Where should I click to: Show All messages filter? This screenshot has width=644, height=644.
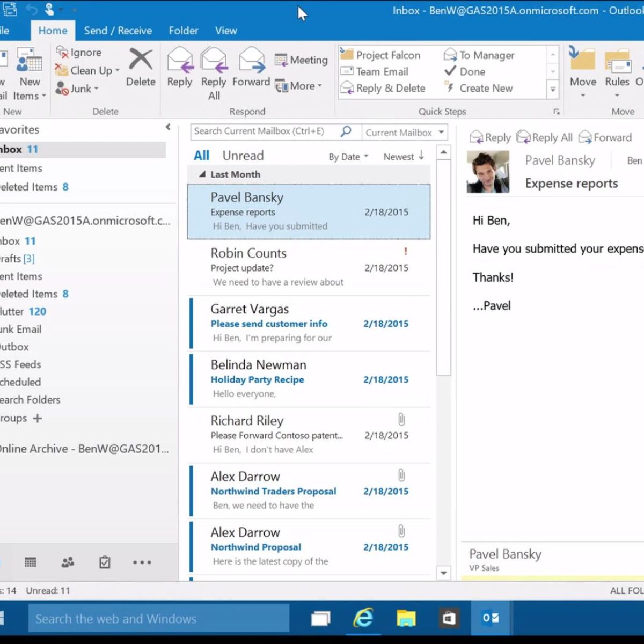point(201,156)
